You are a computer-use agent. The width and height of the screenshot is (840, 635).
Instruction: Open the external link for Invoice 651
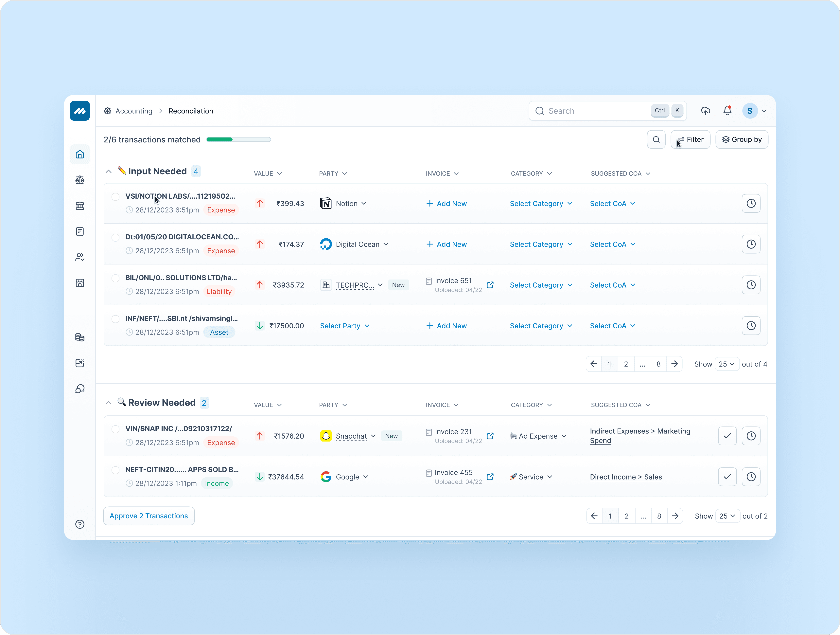click(x=490, y=285)
